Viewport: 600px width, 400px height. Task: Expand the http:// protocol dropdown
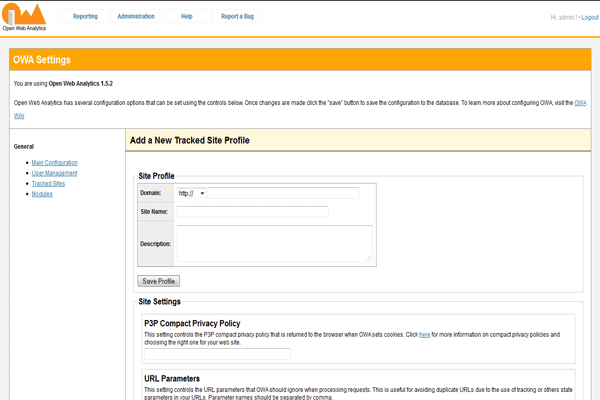pyautogui.click(x=191, y=193)
